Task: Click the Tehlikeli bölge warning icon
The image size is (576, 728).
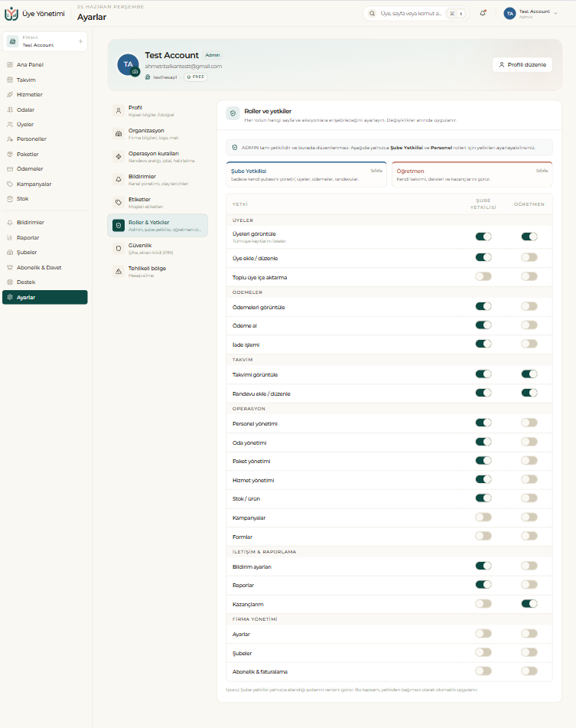Action: [119, 272]
